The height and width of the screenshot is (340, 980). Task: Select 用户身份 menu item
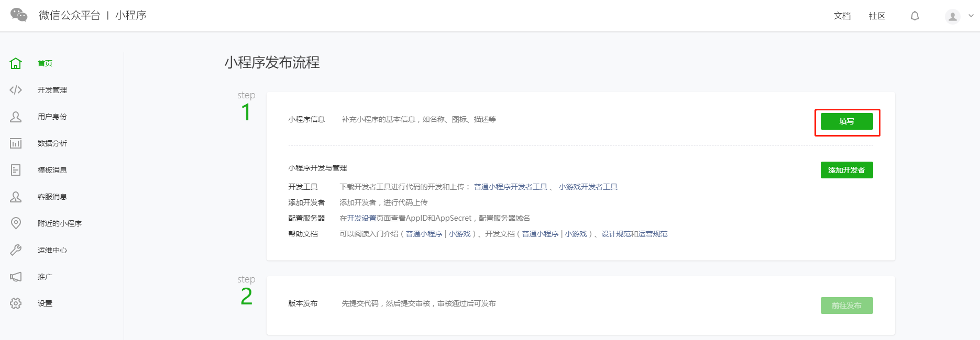[52, 117]
